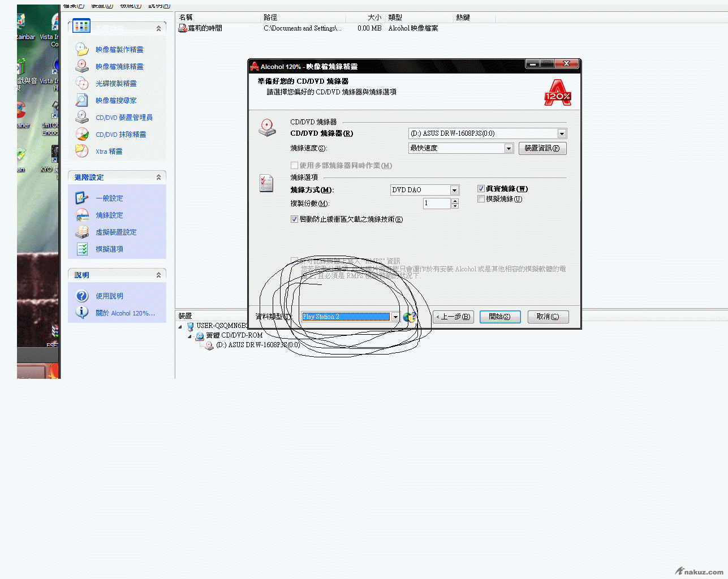Click the 裝置 device pane header
This screenshot has height=579, width=728.
point(185,316)
